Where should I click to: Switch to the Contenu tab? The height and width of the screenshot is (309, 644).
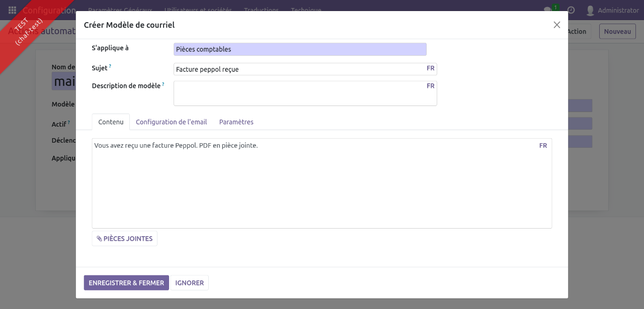[111, 122]
